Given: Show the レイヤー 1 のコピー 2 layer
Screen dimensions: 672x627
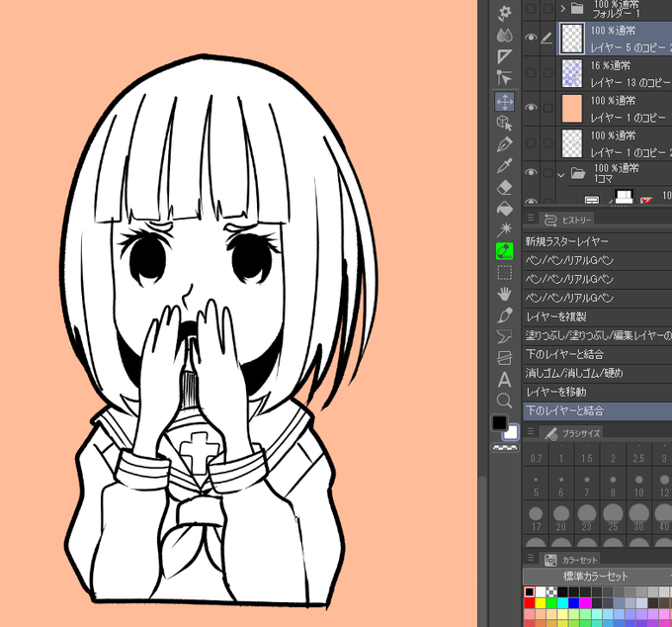Looking at the screenshot, I should coord(531,142).
